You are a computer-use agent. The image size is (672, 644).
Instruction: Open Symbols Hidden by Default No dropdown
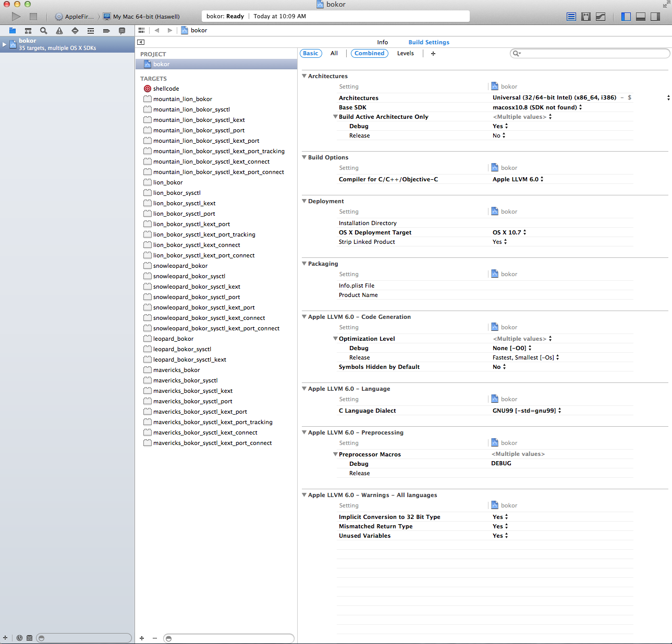(x=499, y=367)
